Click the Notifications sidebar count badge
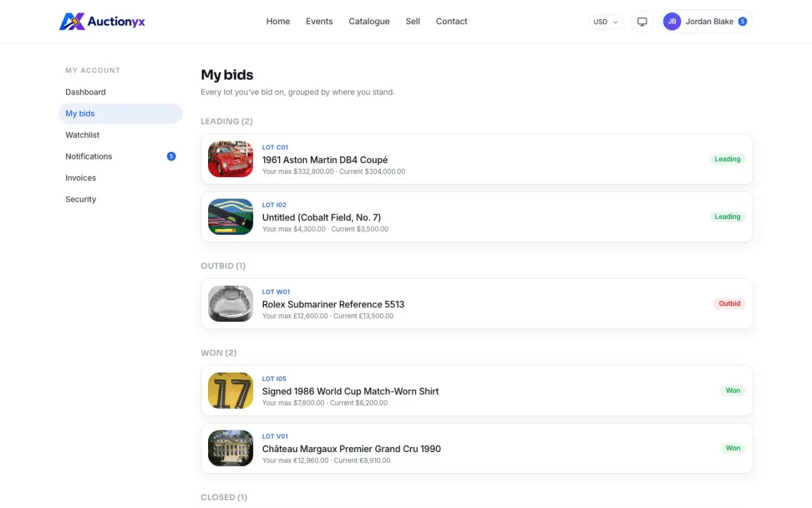This screenshot has height=508, width=812. pos(171,156)
